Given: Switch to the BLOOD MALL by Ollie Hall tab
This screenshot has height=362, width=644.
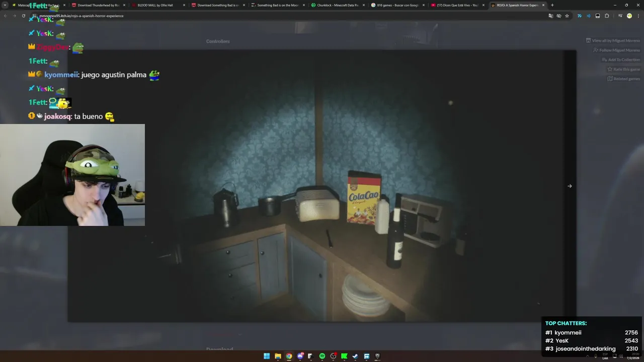Looking at the screenshot, I should (157, 5).
